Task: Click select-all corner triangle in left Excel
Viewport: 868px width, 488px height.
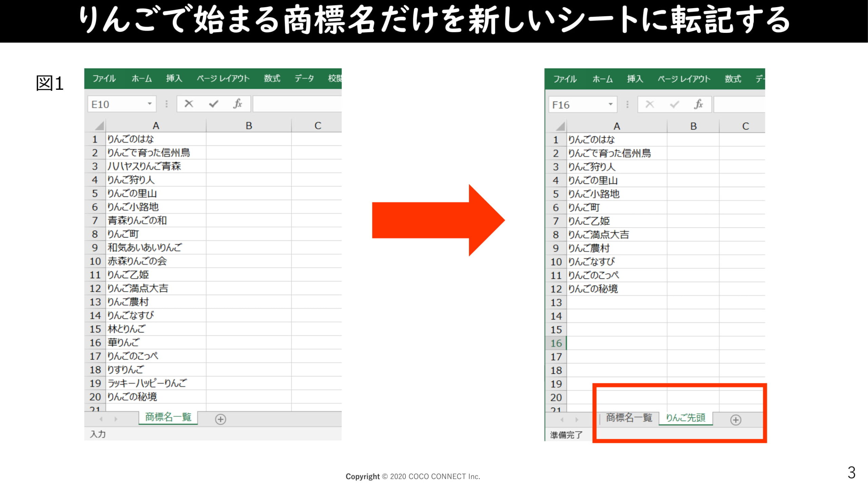Action: click(99, 126)
